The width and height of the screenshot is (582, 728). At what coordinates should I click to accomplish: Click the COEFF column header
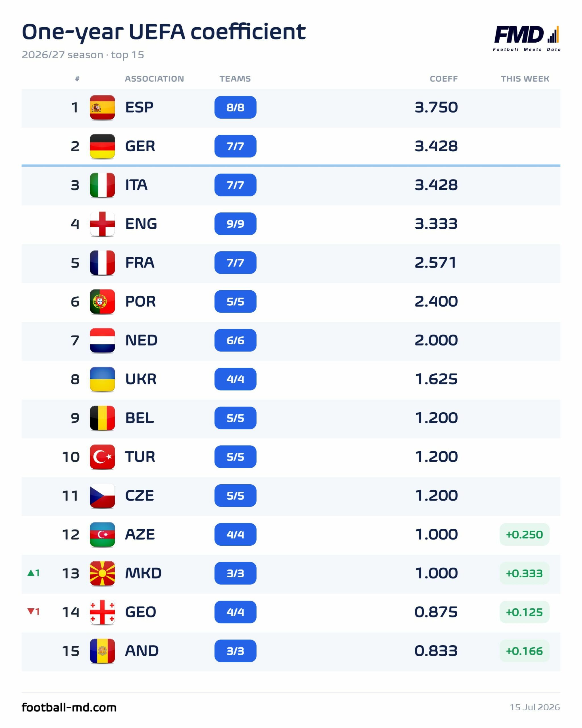444,79
